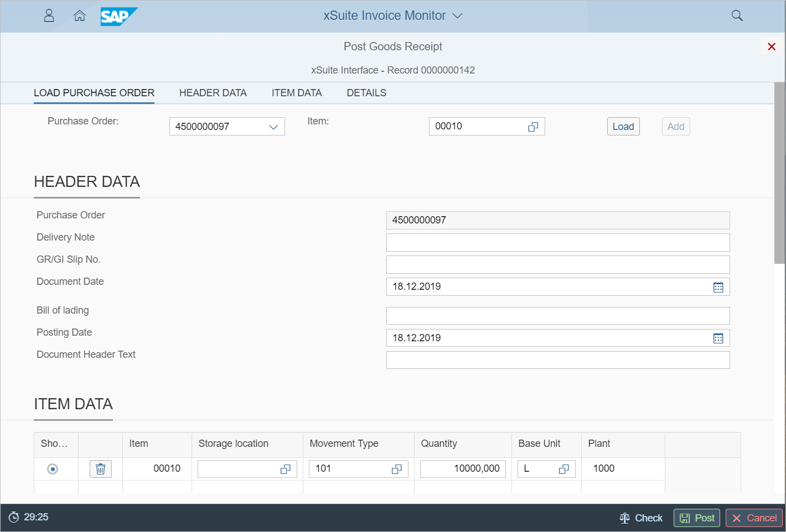Open Base Unit value help icon

coord(563,469)
